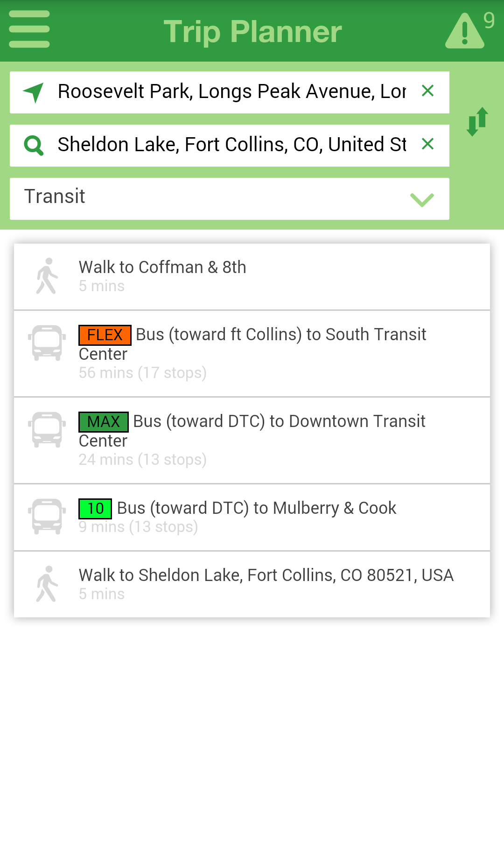Screen dimensions: 504x861
Task: Swap origin and destination arrows
Action: (477, 121)
